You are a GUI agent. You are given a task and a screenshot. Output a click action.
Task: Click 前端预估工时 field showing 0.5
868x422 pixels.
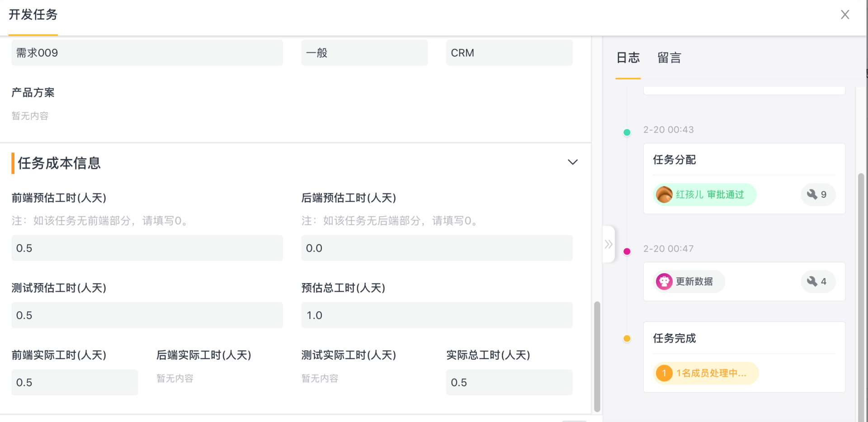147,248
